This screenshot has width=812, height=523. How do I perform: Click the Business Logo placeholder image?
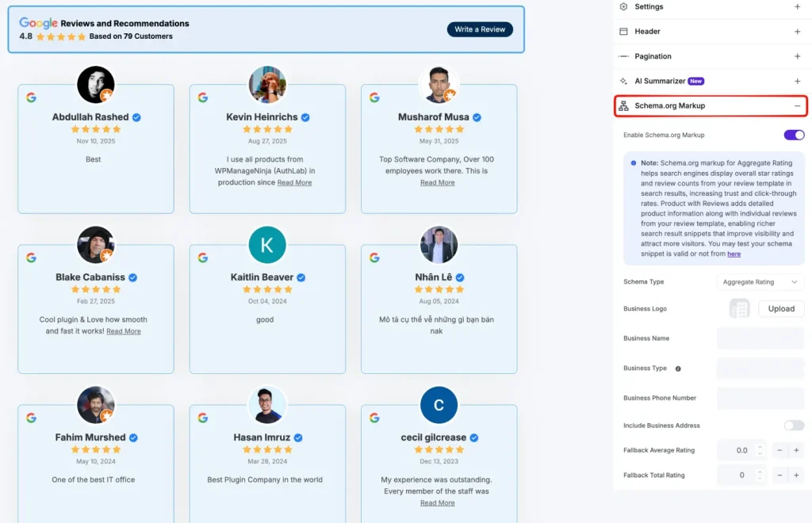click(740, 309)
